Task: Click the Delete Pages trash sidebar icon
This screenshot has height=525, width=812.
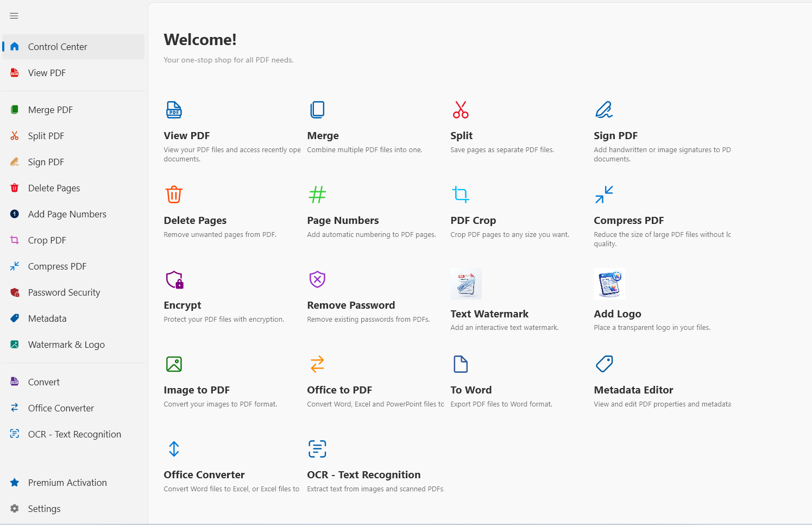Action: tap(15, 188)
